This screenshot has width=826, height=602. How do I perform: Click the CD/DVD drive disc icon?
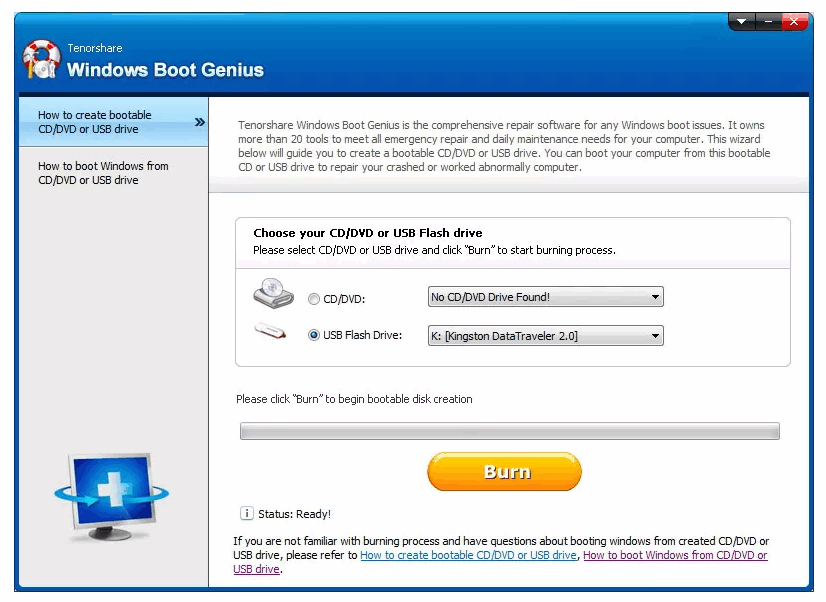tap(273, 293)
